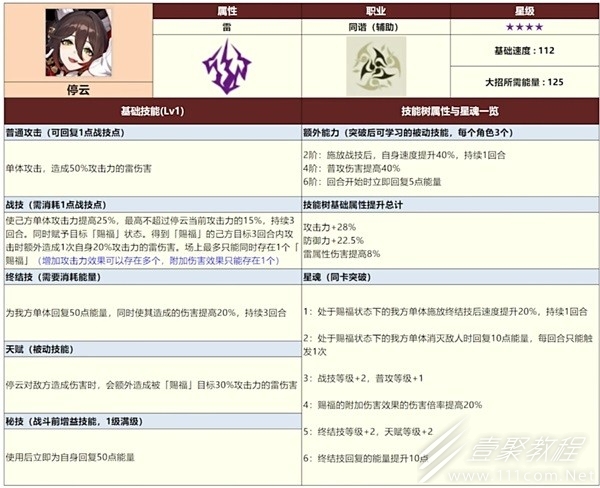Select the 战技 row heading
Viewport: 600px width, 488px height.
(x=153, y=205)
